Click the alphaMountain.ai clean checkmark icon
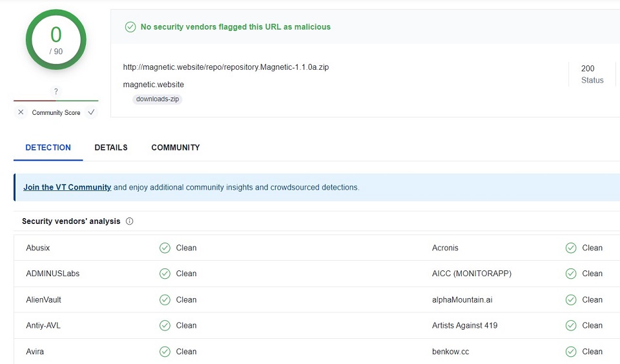 coord(571,299)
